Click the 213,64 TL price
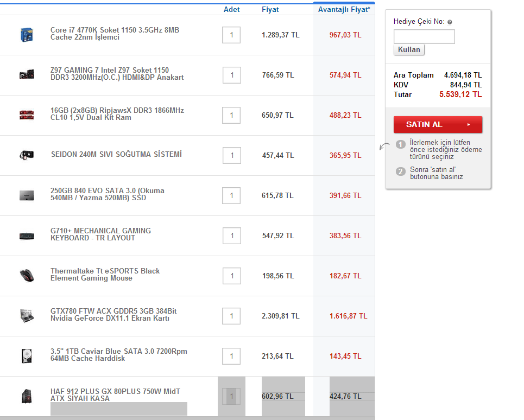This screenshot has height=420, width=524. tap(277, 356)
